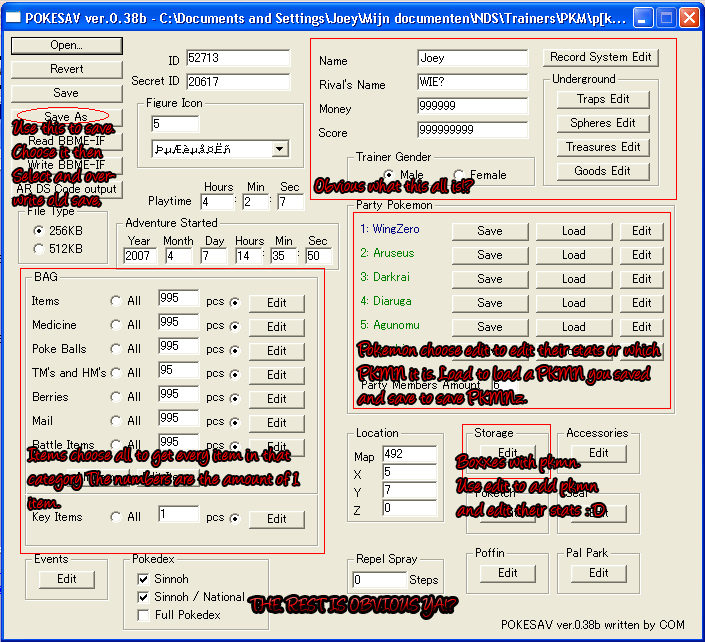Screen dimensions: 705x642
Task: Edit the Mail pocket
Action: pyautogui.click(x=277, y=423)
